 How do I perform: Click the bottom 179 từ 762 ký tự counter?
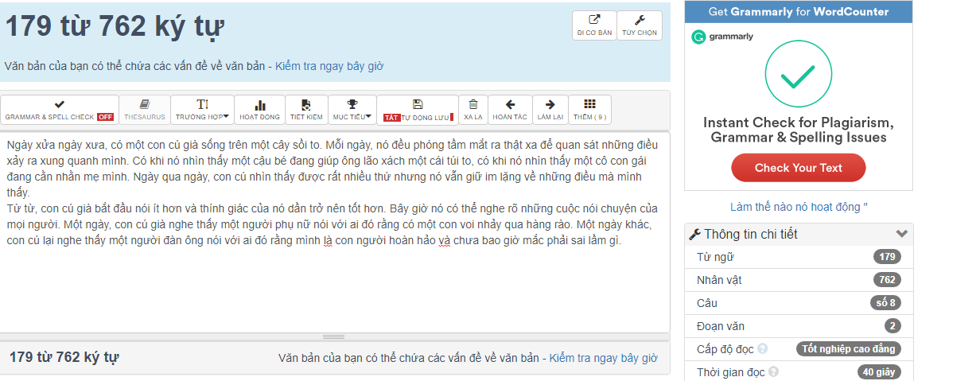pyautogui.click(x=64, y=357)
